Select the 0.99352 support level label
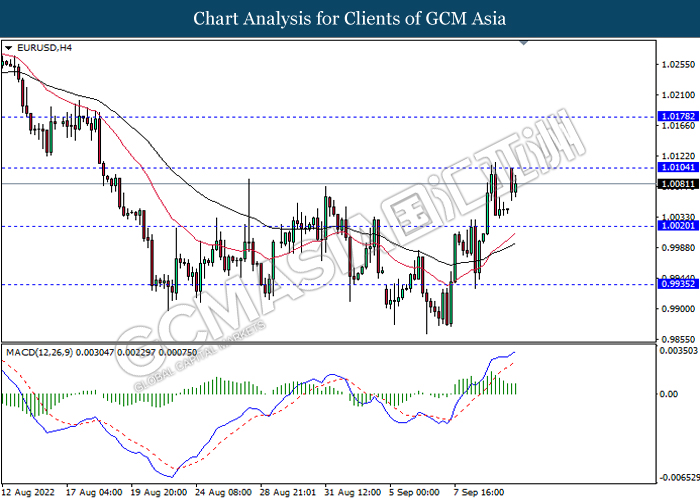The height and width of the screenshot is (500, 700). coord(678,284)
